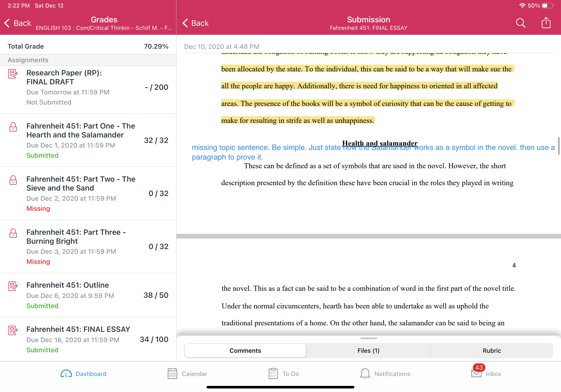Tap the green Submitted status under Outline

(42, 306)
